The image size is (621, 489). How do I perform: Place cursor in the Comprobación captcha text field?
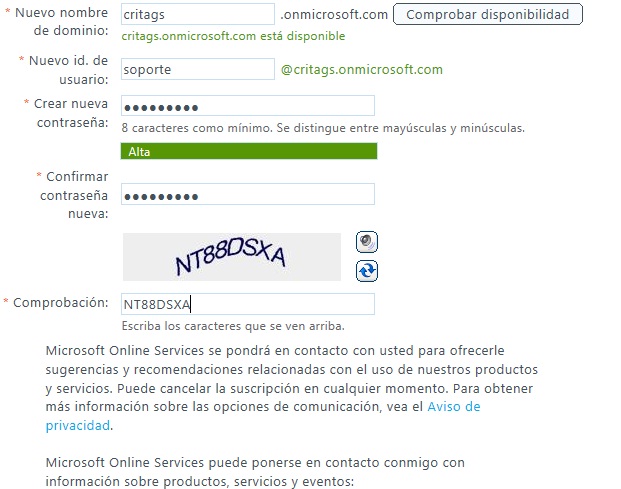(248, 304)
